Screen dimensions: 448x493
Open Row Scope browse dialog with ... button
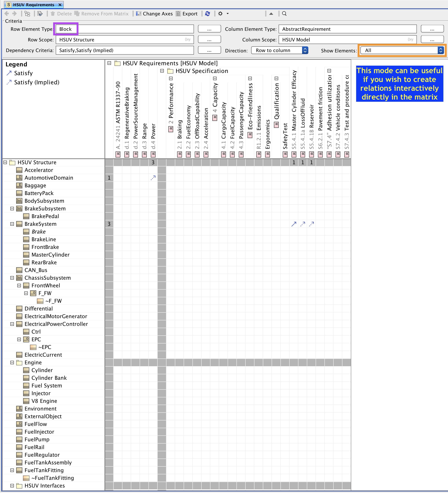coord(209,39)
